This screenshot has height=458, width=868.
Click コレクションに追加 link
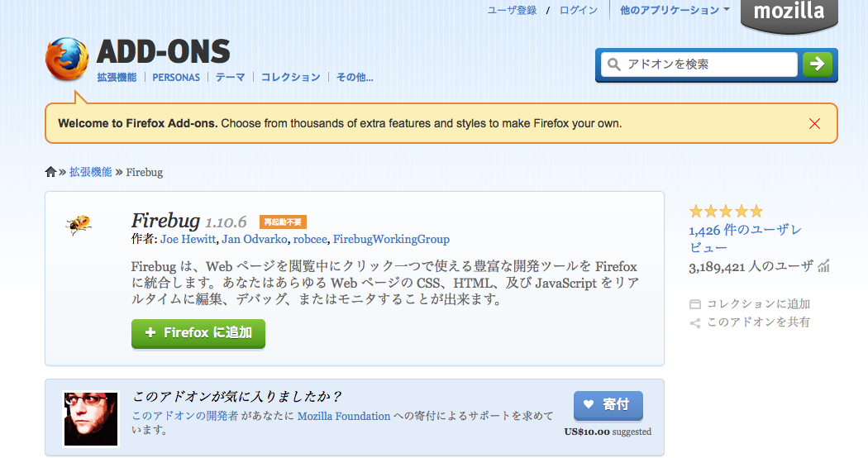pos(758,303)
